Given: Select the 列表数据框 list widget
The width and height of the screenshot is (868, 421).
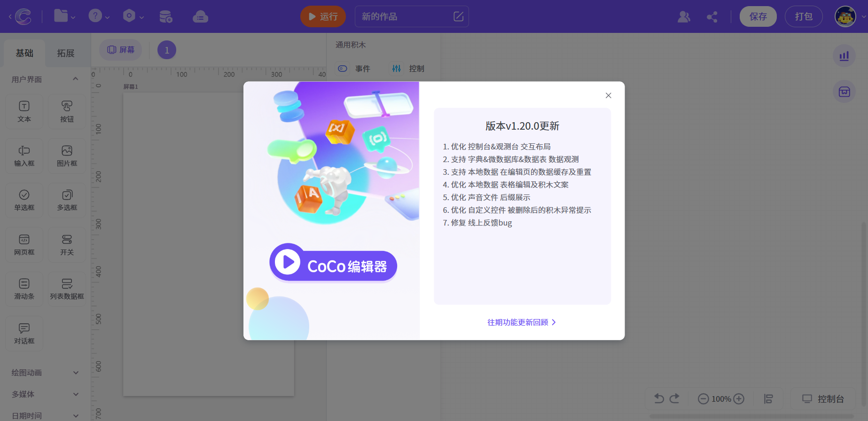Looking at the screenshot, I should (x=67, y=289).
